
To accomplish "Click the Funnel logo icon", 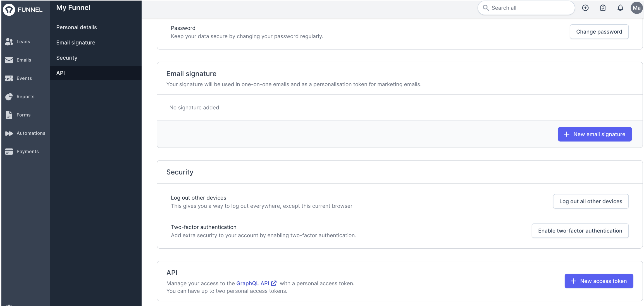I will pyautogui.click(x=9, y=10).
